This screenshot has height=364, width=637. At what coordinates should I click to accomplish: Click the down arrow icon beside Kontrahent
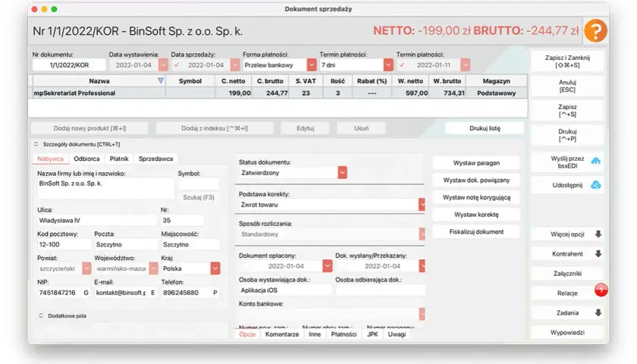pos(598,254)
